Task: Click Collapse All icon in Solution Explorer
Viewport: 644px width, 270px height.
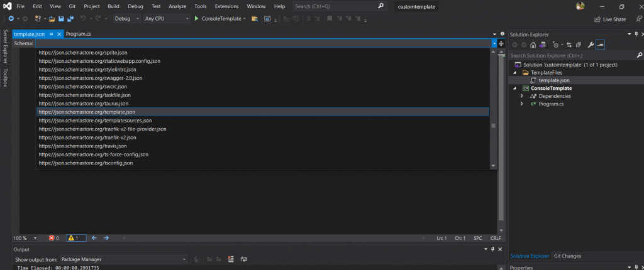Action: tap(579, 45)
